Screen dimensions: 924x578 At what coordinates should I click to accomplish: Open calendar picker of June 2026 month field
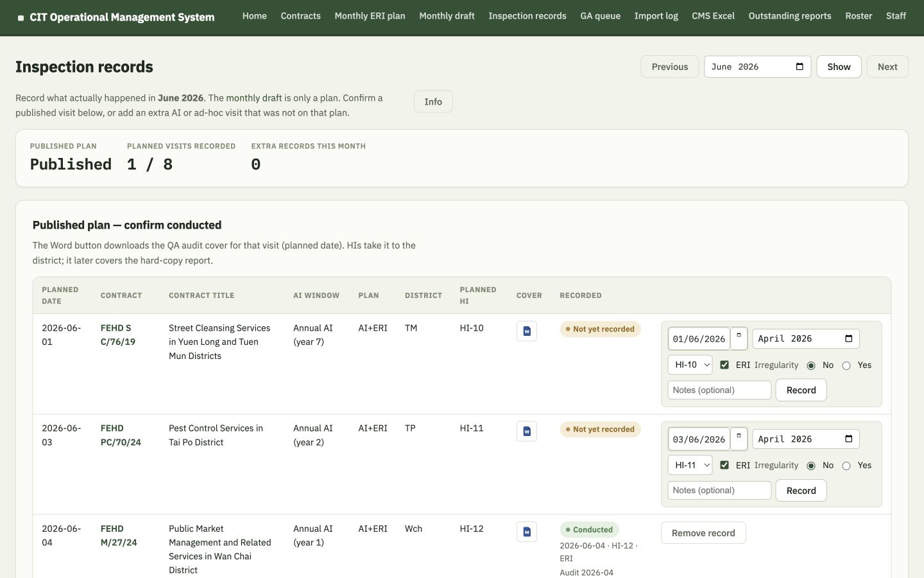800,67
